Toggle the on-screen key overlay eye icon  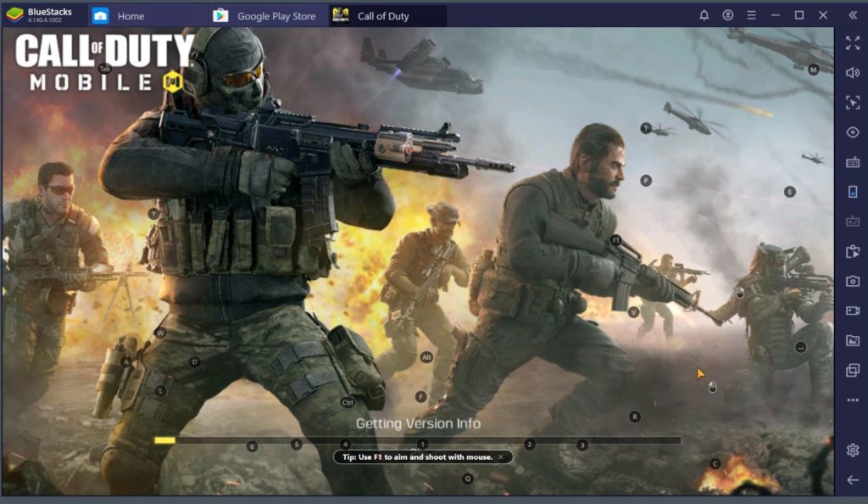tap(853, 132)
